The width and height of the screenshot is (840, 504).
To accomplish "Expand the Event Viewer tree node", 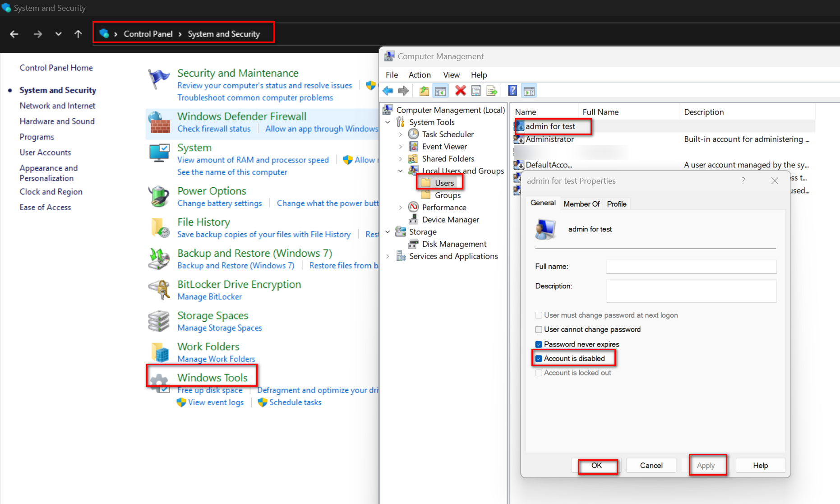I will (x=400, y=147).
